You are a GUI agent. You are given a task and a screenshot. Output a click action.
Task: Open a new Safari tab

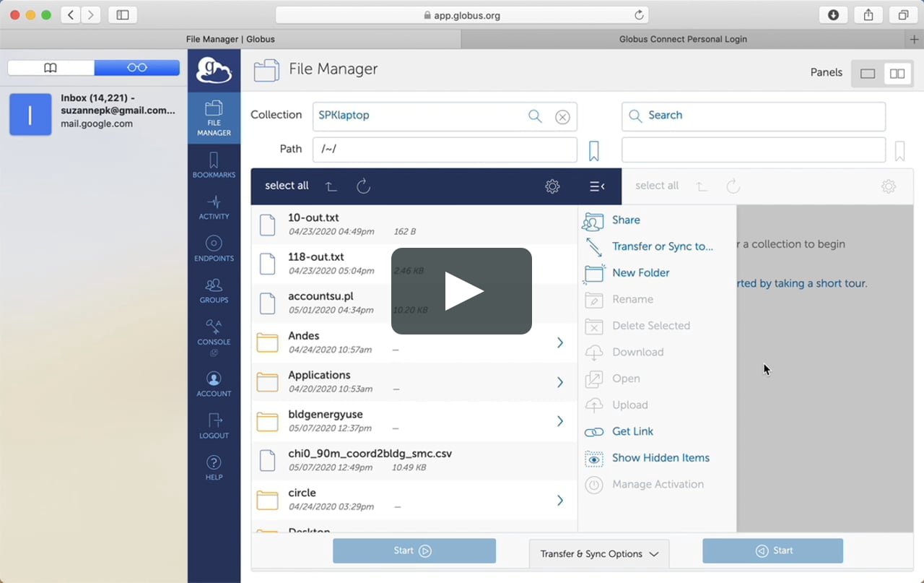pos(915,39)
